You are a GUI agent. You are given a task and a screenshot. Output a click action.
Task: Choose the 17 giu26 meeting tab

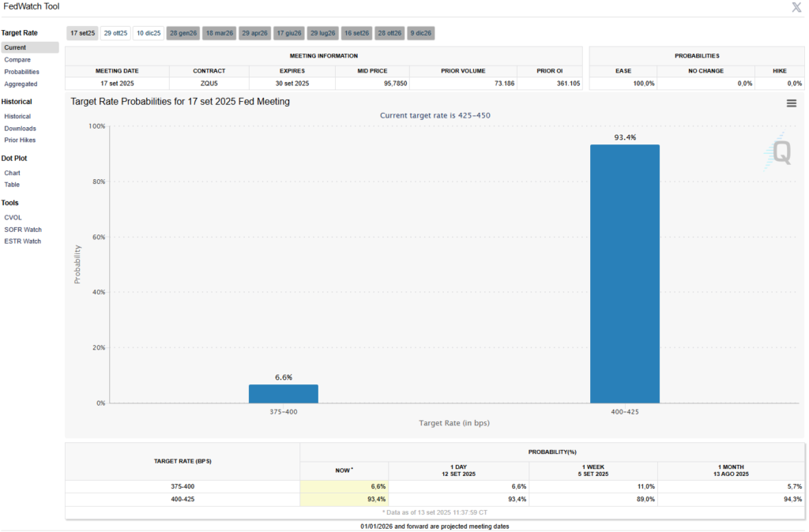pos(289,33)
